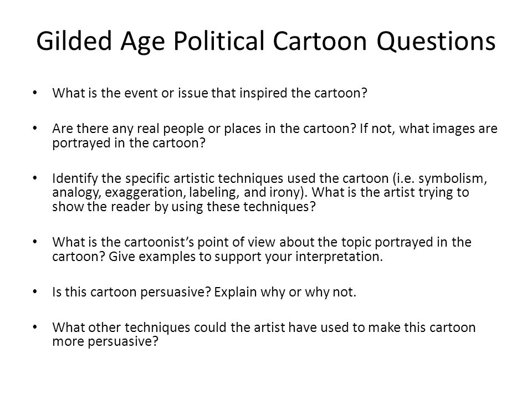Screen dimensions: 532x399
Task: Click the text about real people or places
Action: click(275, 136)
